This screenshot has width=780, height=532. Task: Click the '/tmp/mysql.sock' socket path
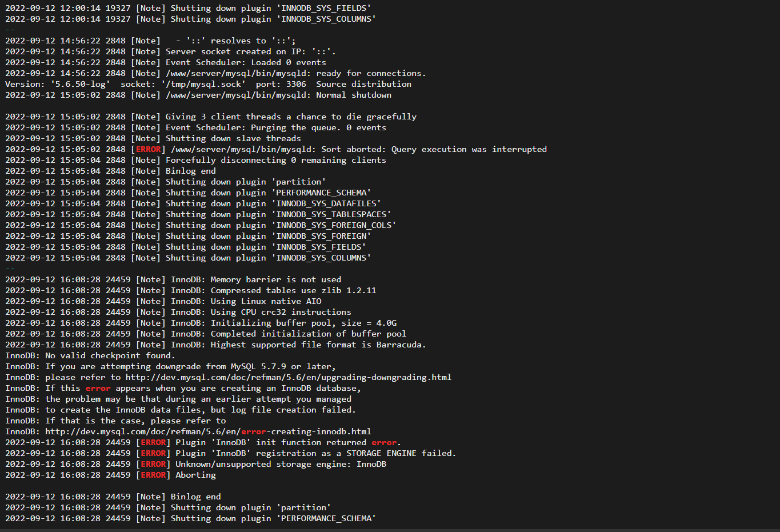(x=203, y=84)
